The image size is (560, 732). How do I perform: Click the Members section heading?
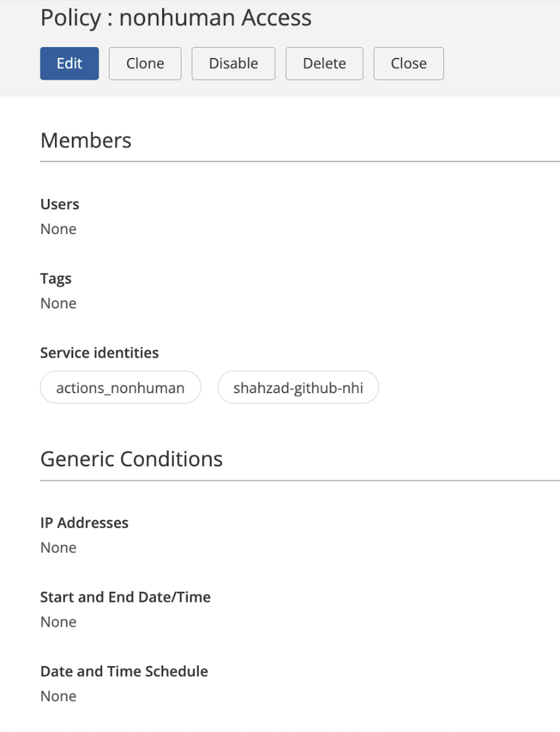click(x=86, y=140)
